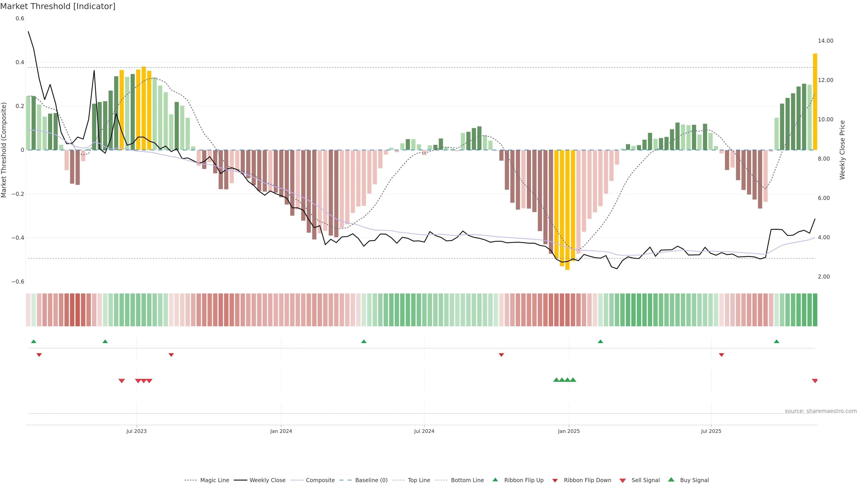
Task: Click the Ribbon Flip Up legend triangle
Action: (x=495, y=480)
